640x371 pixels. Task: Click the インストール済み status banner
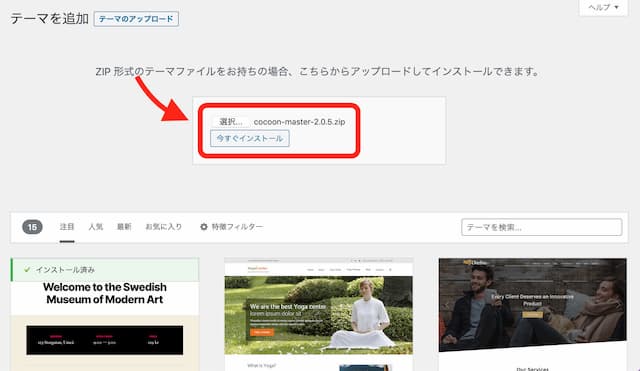(x=105, y=270)
